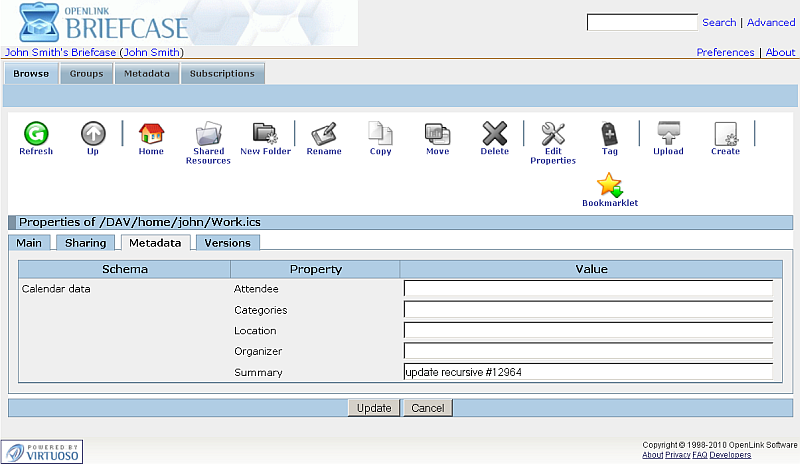Open the Home folder icon
Screen dimensions: 800x469
(151, 133)
